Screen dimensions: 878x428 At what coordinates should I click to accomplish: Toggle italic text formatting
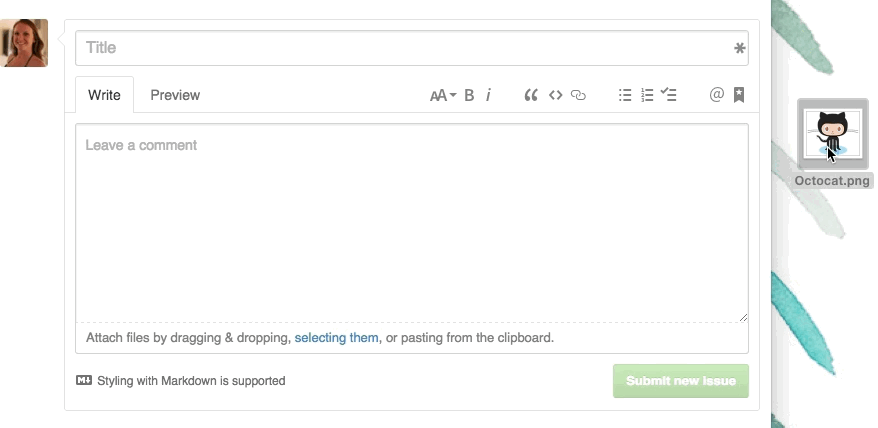(488, 96)
